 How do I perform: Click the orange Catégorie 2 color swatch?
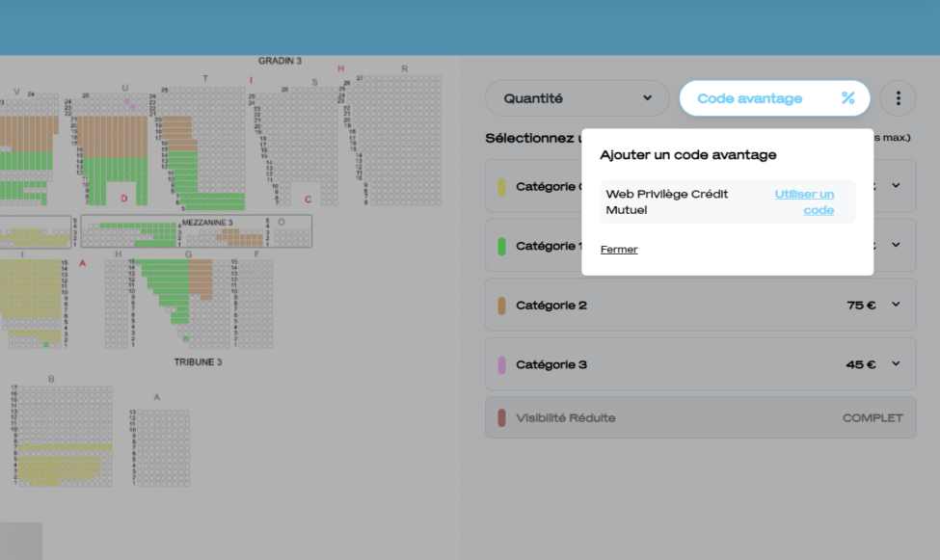click(x=501, y=306)
